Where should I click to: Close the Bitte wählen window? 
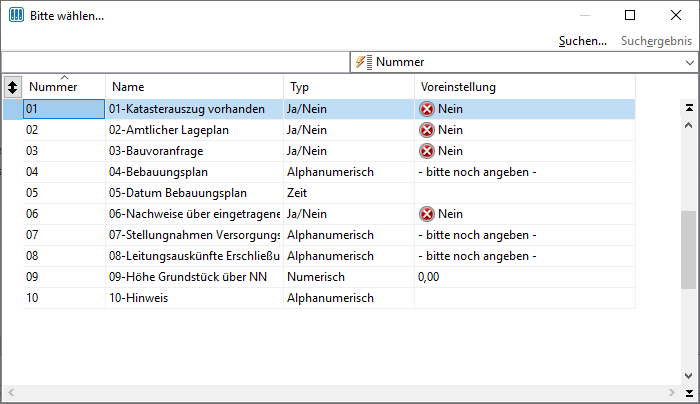[x=676, y=15]
